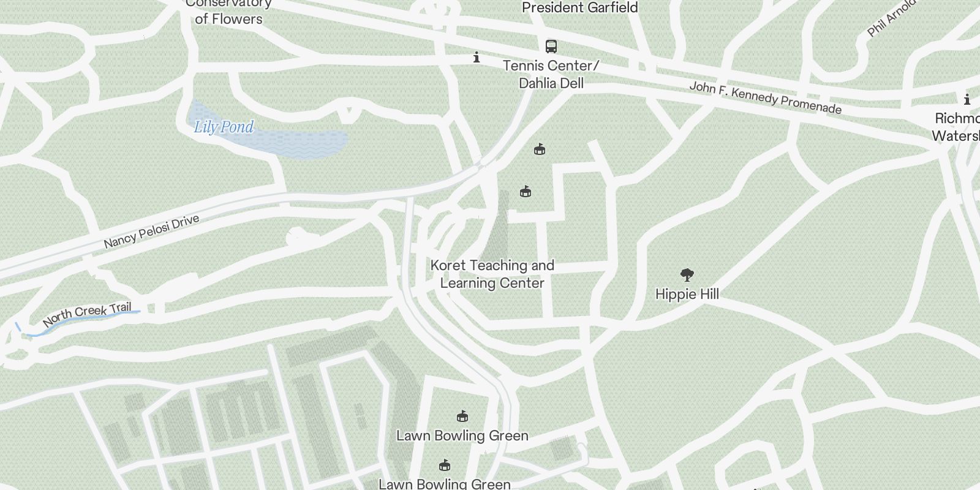The height and width of the screenshot is (490, 980).
Task: Click the stadium icon closest to Dahlia Dell
Action: pos(540,149)
